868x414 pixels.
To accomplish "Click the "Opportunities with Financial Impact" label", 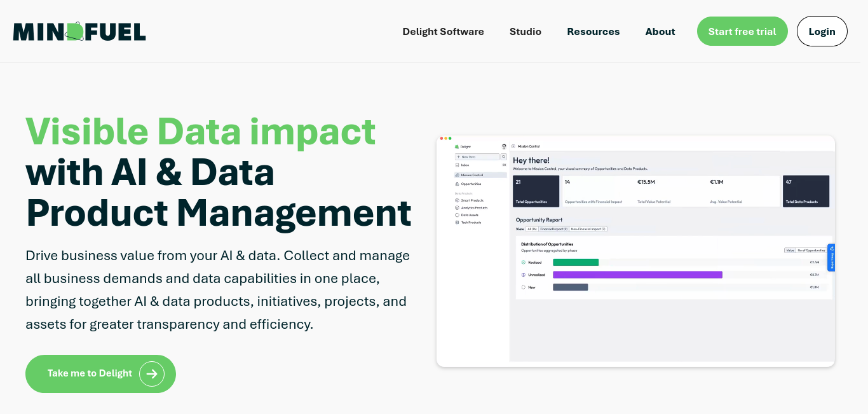I will coord(593,202).
